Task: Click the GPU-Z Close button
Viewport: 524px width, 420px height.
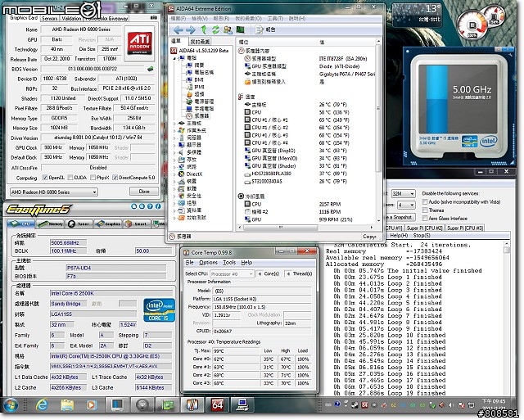Action: pyautogui.click(x=144, y=192)
